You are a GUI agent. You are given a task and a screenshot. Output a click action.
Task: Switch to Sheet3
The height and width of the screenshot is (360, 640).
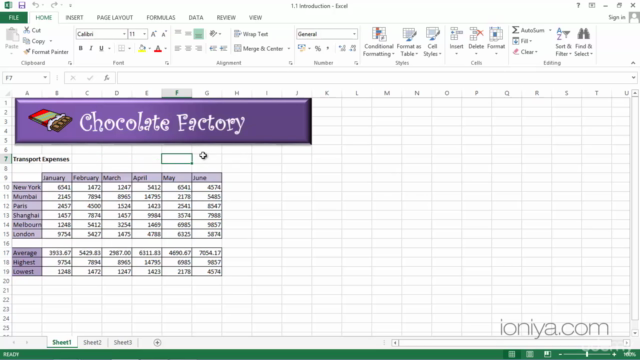click(x=123, y=342)
